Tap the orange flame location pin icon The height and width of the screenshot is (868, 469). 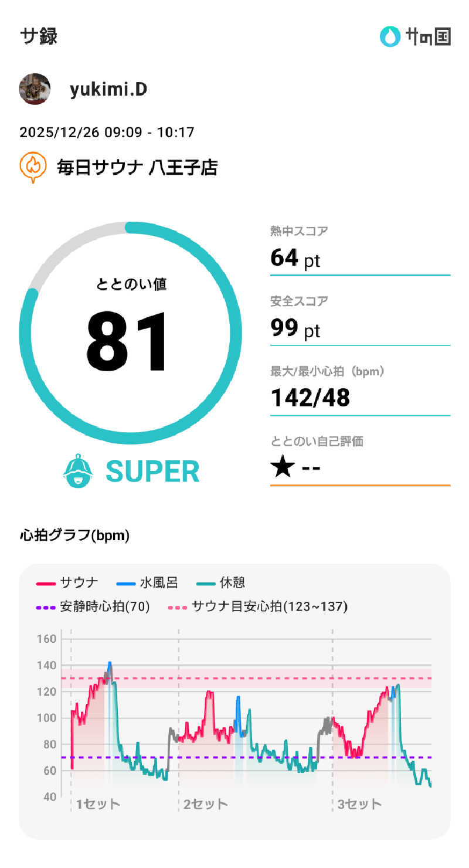click(x=33, y=167)
